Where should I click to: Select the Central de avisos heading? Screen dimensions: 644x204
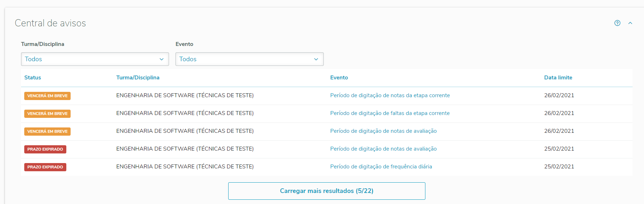(50, 23)
